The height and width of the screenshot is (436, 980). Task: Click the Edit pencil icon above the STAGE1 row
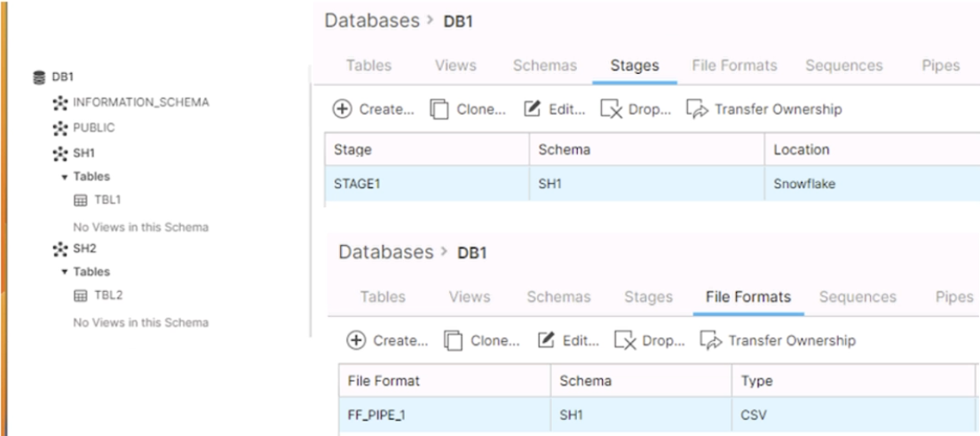pyautogui.click(x=531, y=110)
